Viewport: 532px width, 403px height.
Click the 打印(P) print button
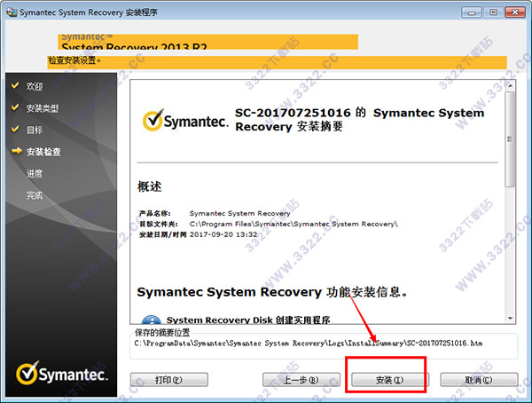[169, 380]
